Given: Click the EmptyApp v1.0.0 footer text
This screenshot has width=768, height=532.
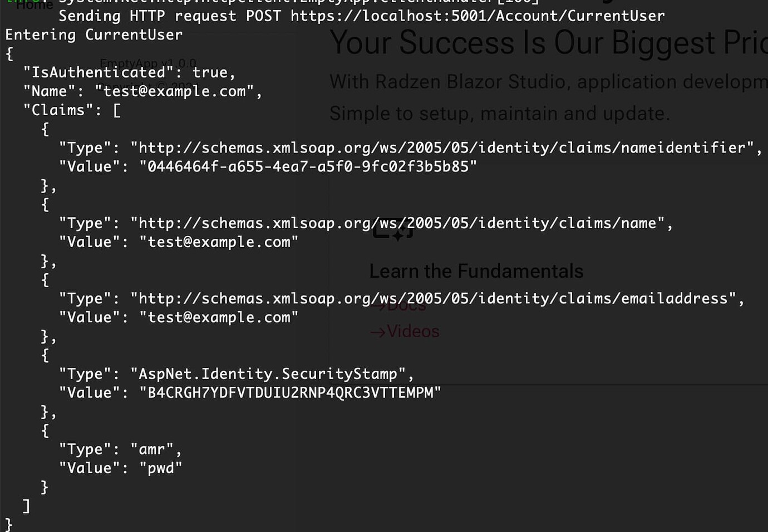Looking at the screenshot, I should pyautogui.click(x=148, y=63).
